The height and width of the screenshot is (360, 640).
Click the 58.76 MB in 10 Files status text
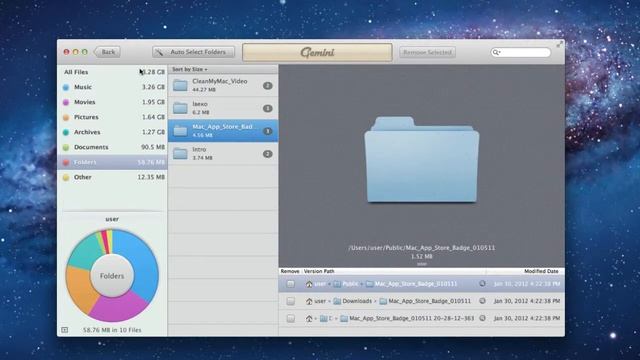(112, 330)
